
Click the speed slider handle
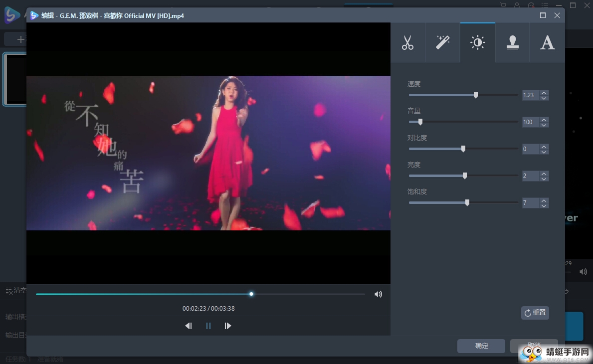point(476,95)
